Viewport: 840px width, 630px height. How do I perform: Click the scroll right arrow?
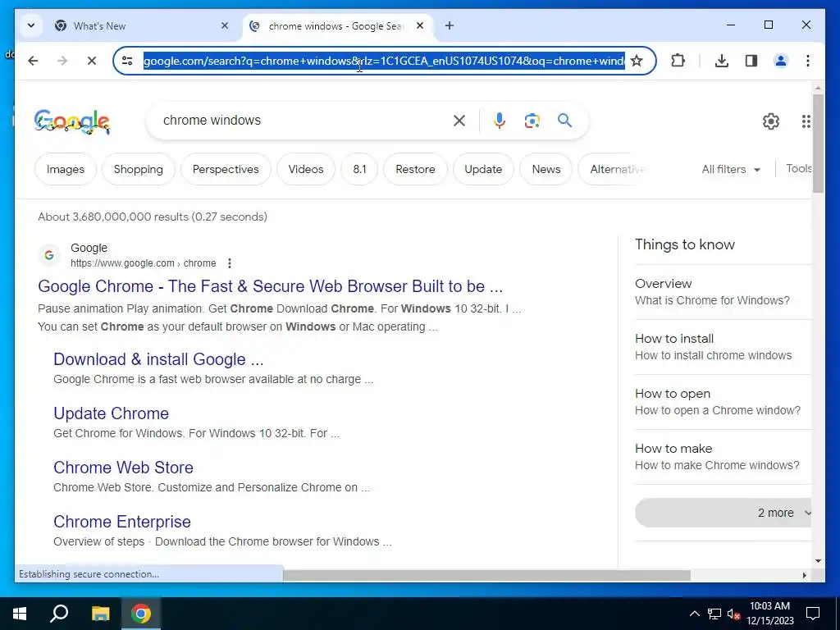point(804,575)
